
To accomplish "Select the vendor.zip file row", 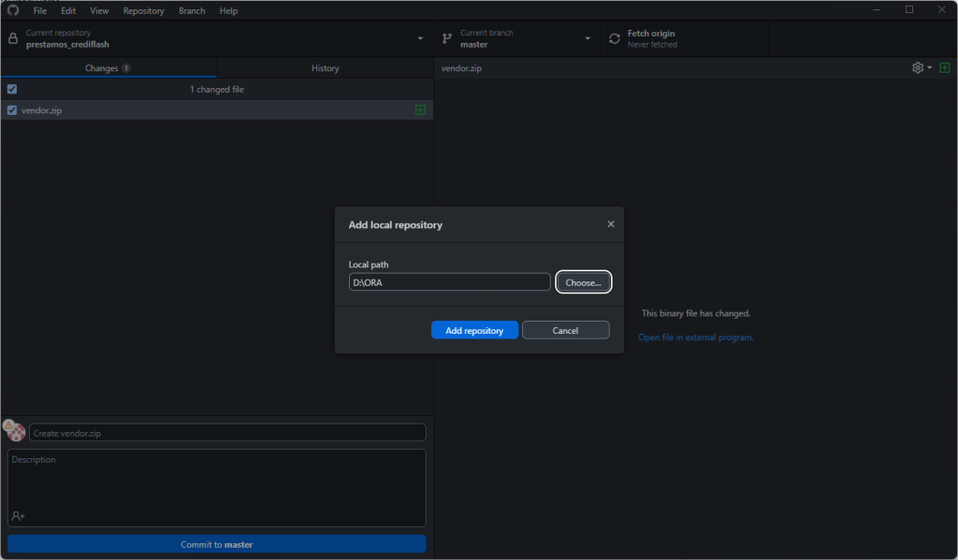I will 217,110.
